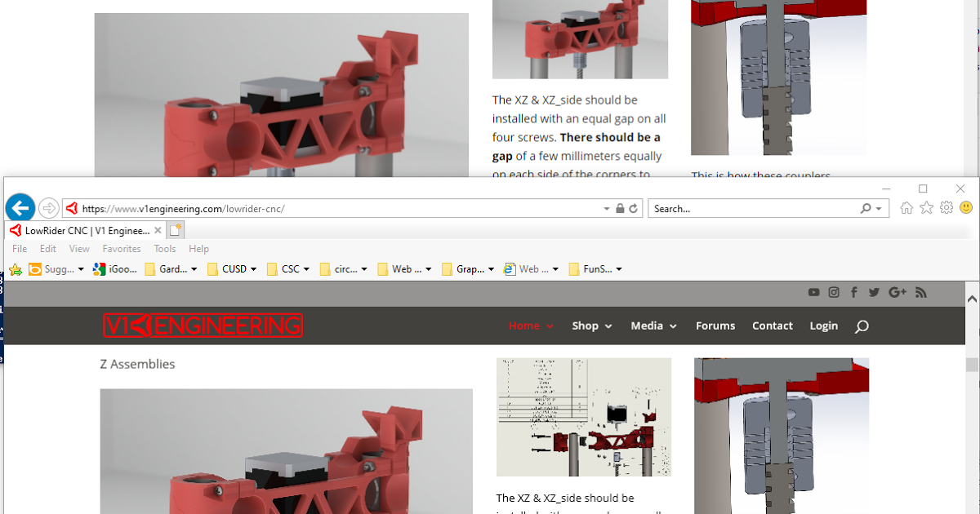This screenshot has width=980, height=514.
Task: Open the search provider dropdown arrow
Action: 879,209
